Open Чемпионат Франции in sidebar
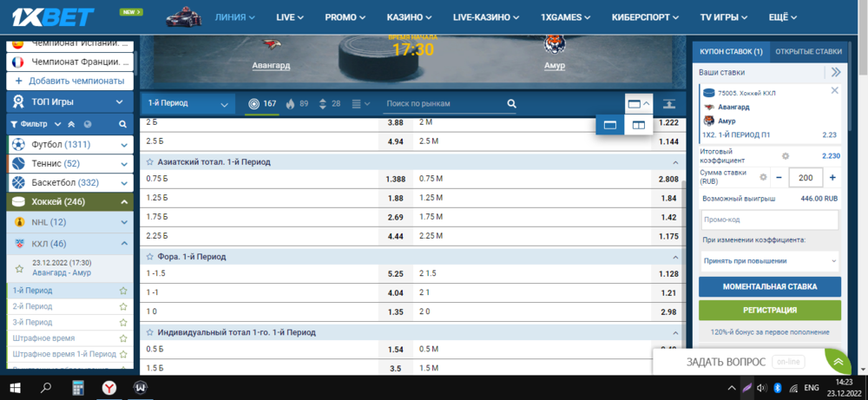Screen dimensions: 868x400 [x=69, y=62]
